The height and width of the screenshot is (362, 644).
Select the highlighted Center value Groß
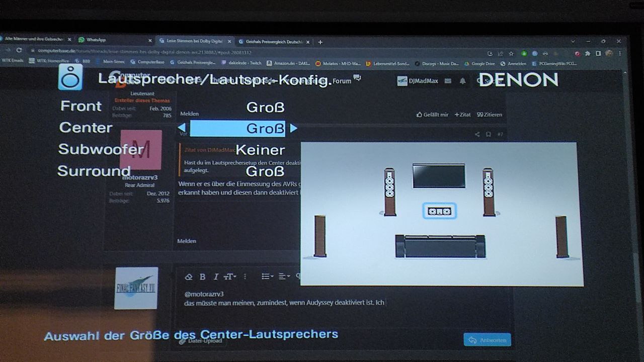[237, 128]
